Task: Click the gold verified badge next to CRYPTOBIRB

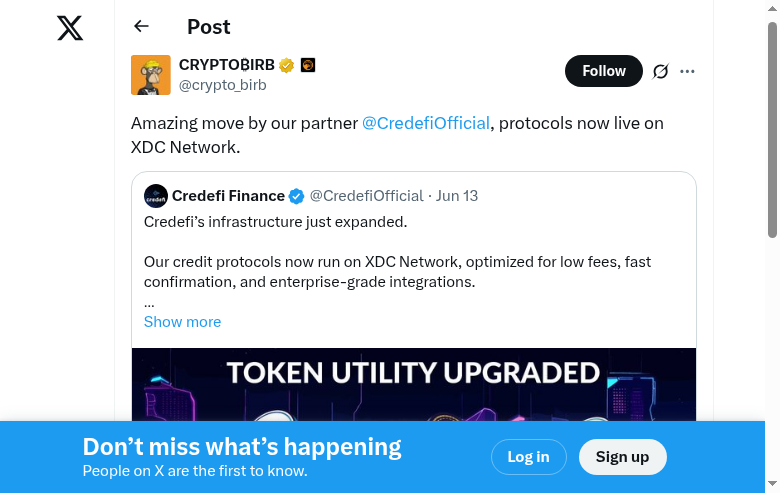Action: tap(287, 65)
